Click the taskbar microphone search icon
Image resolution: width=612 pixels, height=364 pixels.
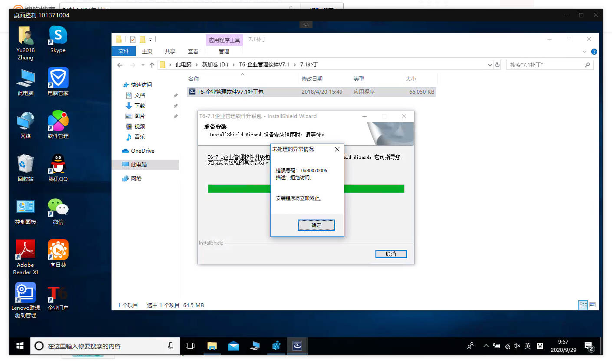[171, 346]
